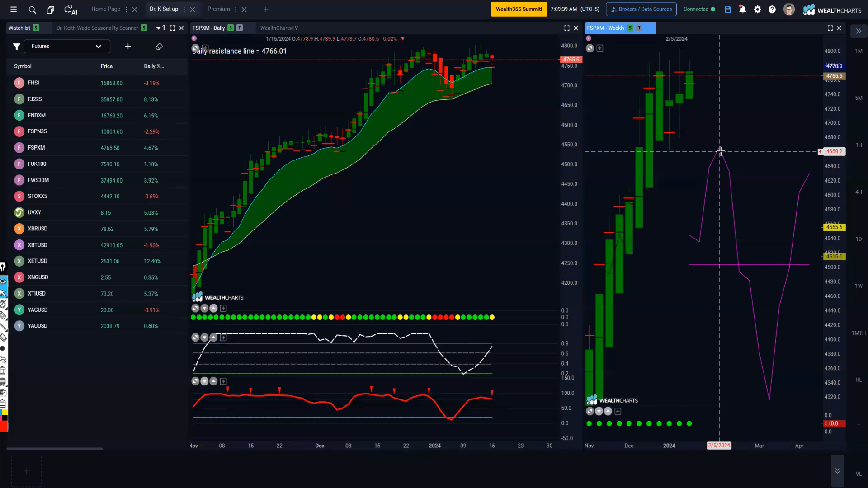Select the 1D timeframe button

859,239
